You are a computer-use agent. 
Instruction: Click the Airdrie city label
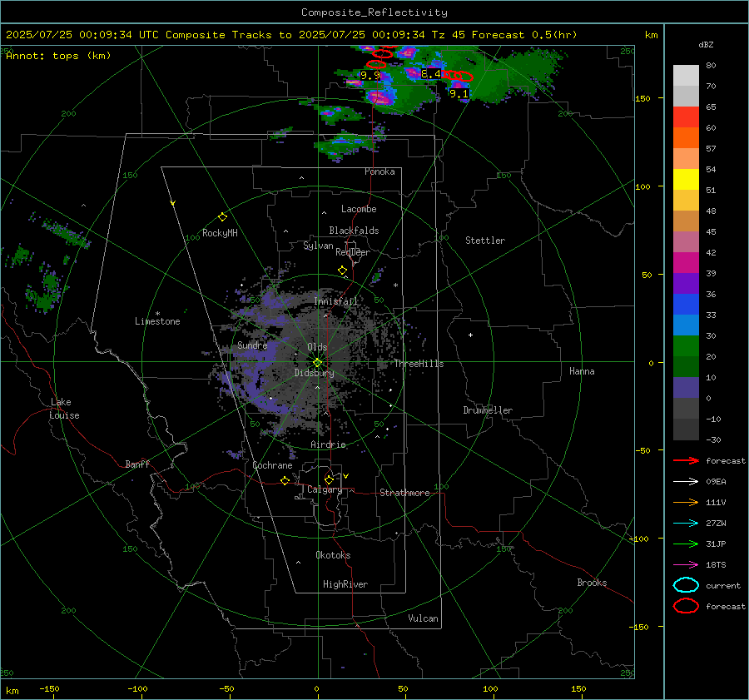point(328,444)
